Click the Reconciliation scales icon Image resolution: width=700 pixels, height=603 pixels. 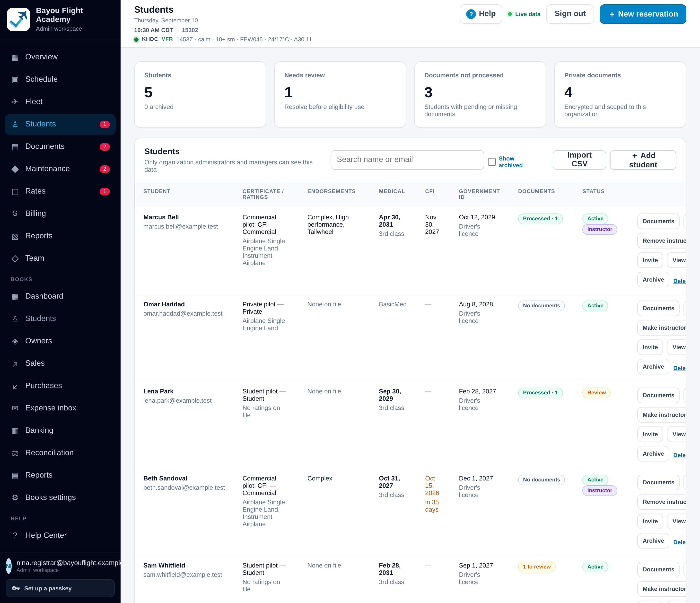coord(15,453)
